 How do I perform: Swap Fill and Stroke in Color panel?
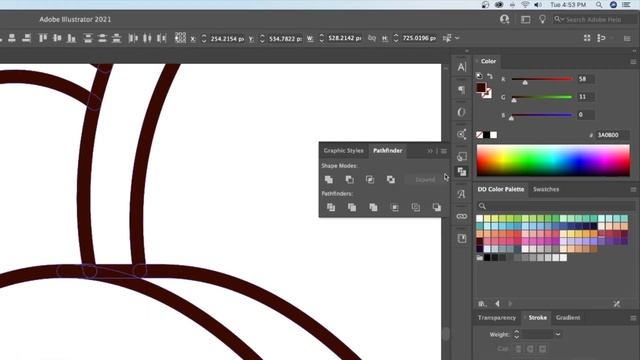(x=490, y=76)
